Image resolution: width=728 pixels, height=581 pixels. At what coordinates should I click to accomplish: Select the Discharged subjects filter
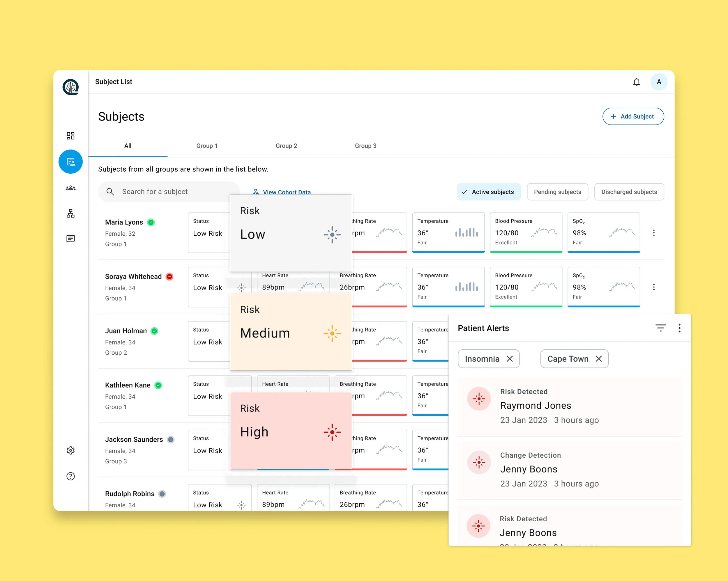tap(629, 192)
